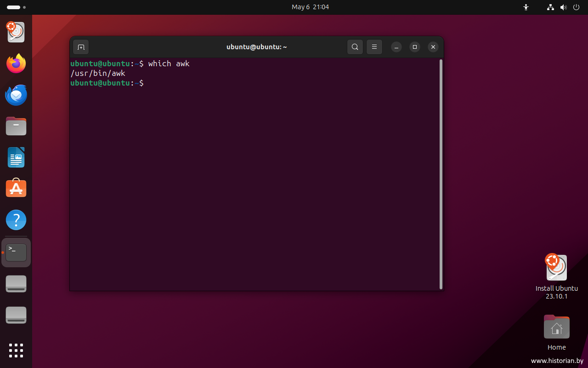Open the Files manager in dock
The image size is (588, 368).
16,126
